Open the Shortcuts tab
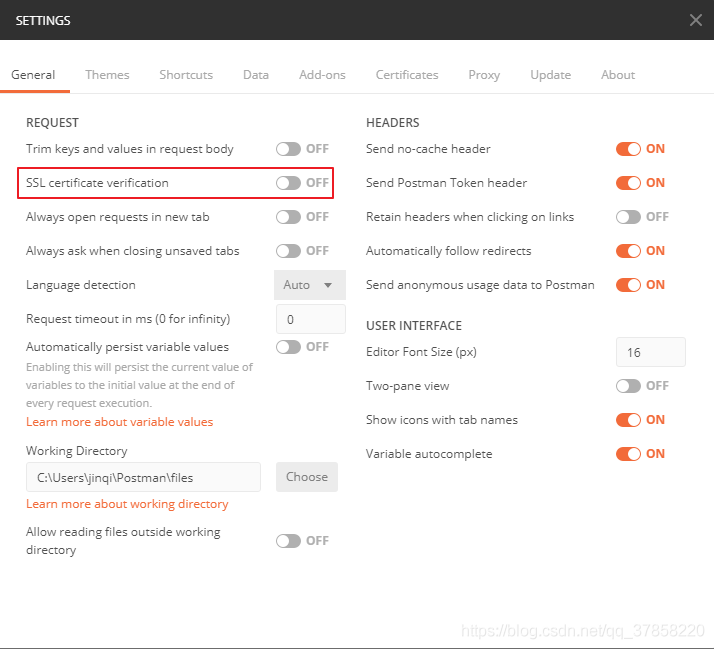The width and height of the screenshot is (714, 649). 186,75
